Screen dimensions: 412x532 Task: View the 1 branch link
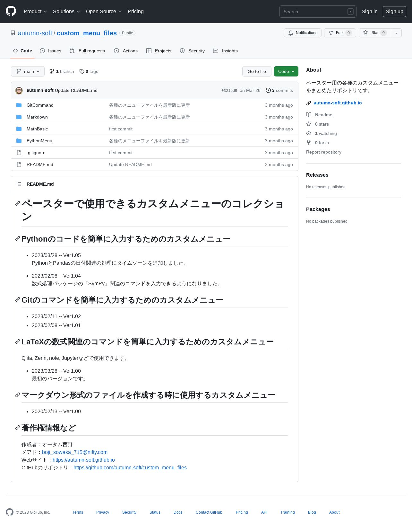point(62,71)
